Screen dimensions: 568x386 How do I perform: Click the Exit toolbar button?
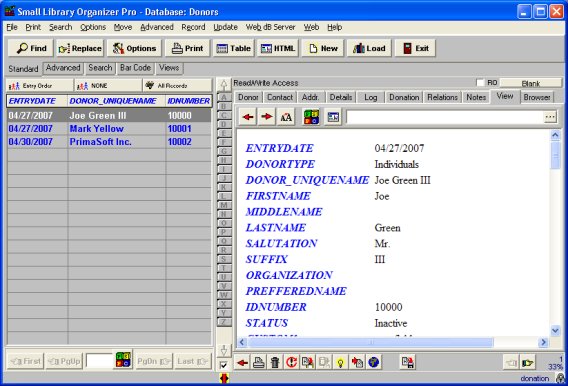coord(415,48)
